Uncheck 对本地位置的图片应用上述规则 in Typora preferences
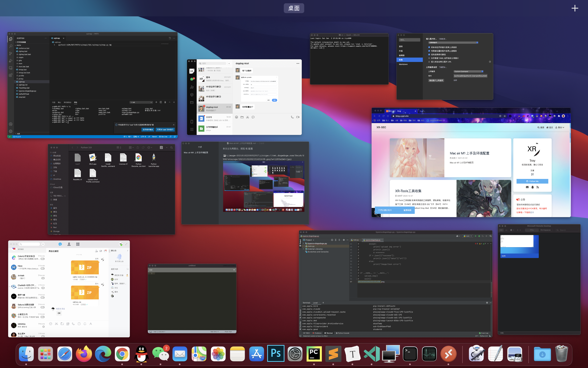The width and height of the screenshot is (588, 368). tap(429, 47)
